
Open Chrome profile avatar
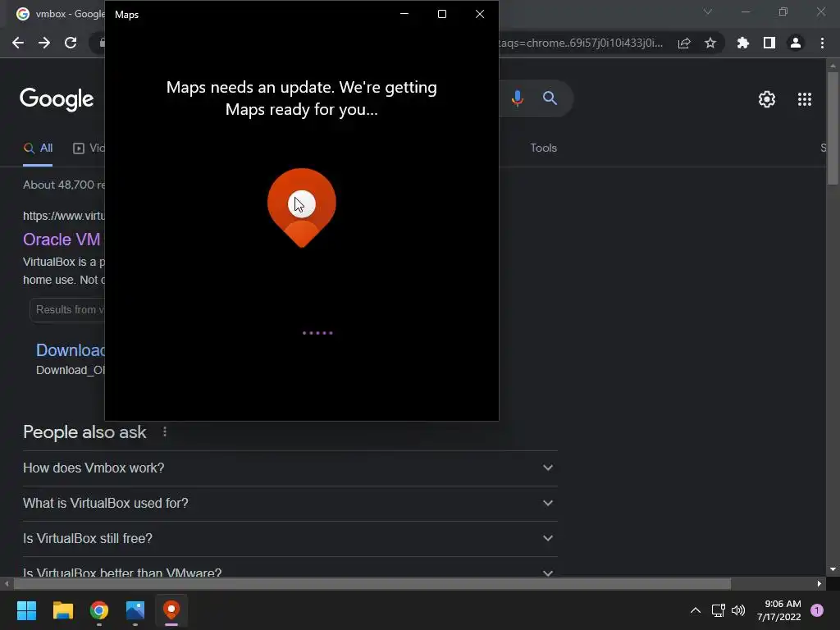click(x=796, y=43)
